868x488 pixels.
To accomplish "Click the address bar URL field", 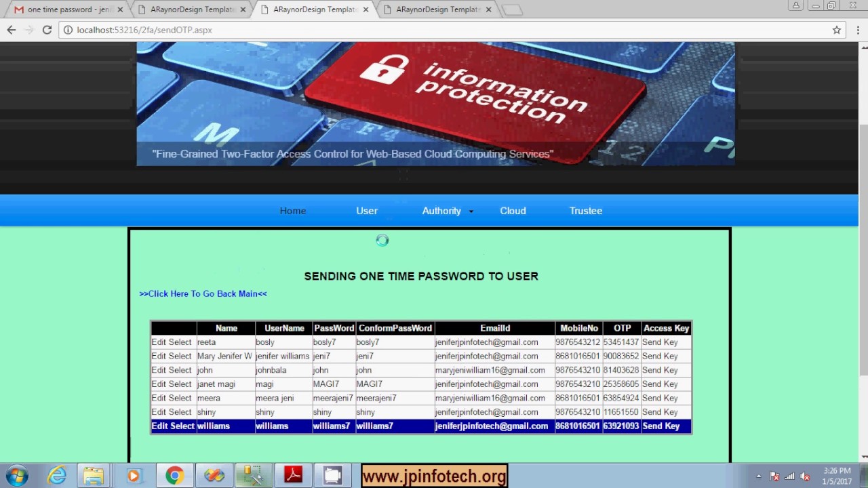I will click(448, 30).
